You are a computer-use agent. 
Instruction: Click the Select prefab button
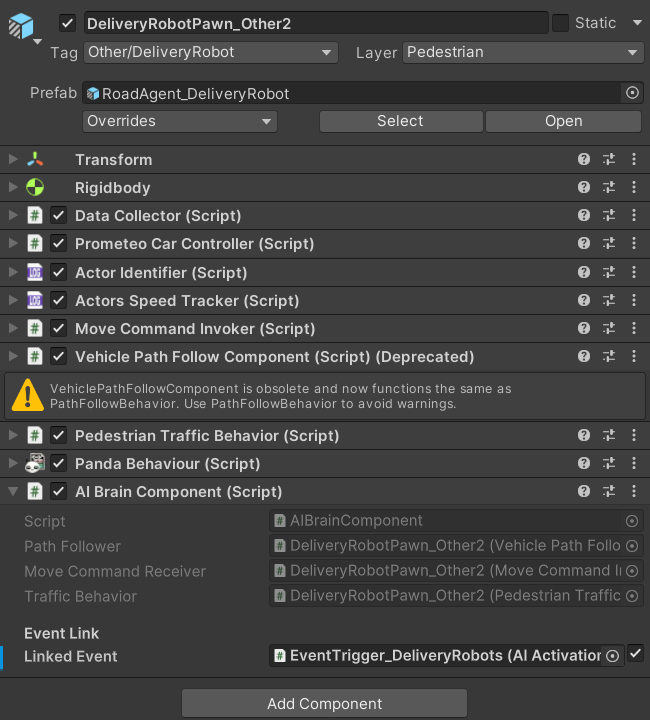(401, 121)
